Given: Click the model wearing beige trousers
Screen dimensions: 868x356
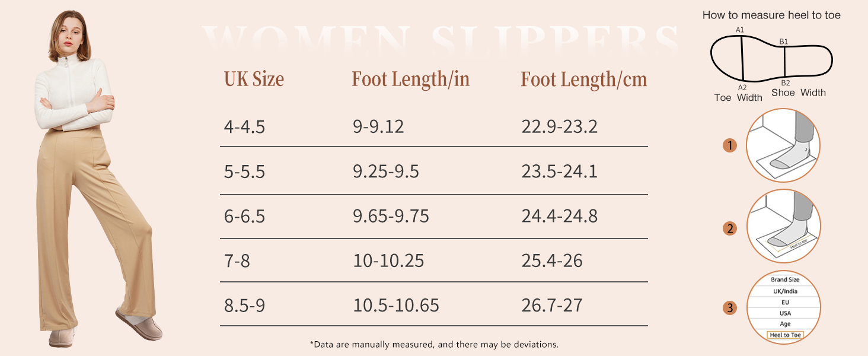Looking at the screenshot, I should [95, 178].
